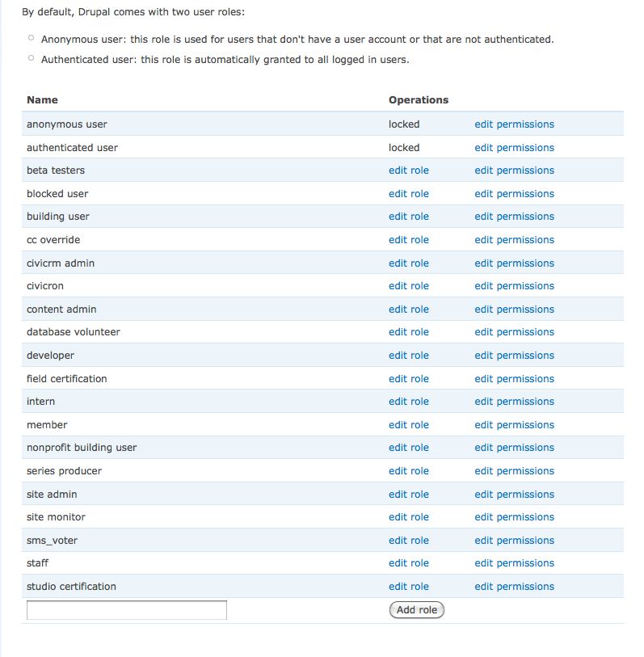Open edit role for field certification

click(x=408, y=379)
